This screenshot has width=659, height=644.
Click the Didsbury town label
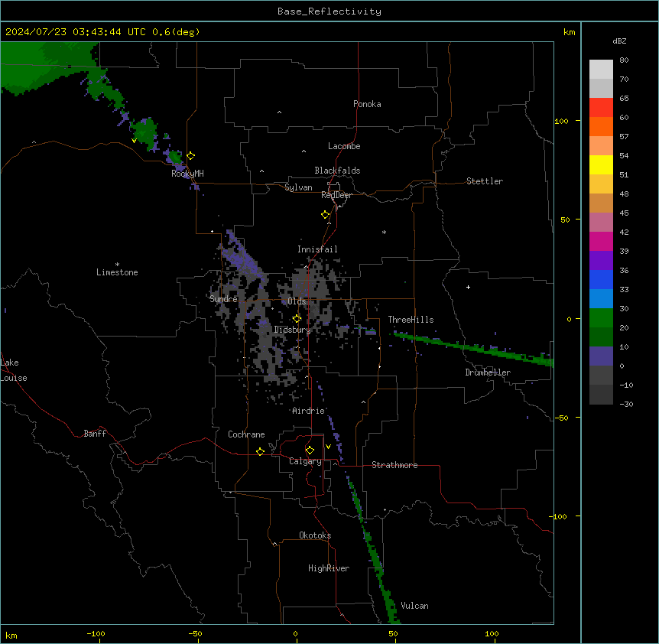click(x=293, y=330)
